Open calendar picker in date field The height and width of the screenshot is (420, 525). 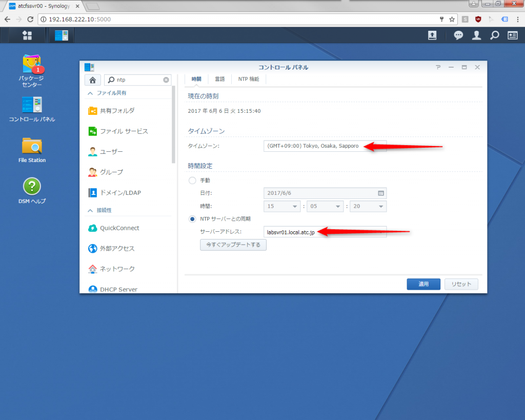tap(381, 193)
